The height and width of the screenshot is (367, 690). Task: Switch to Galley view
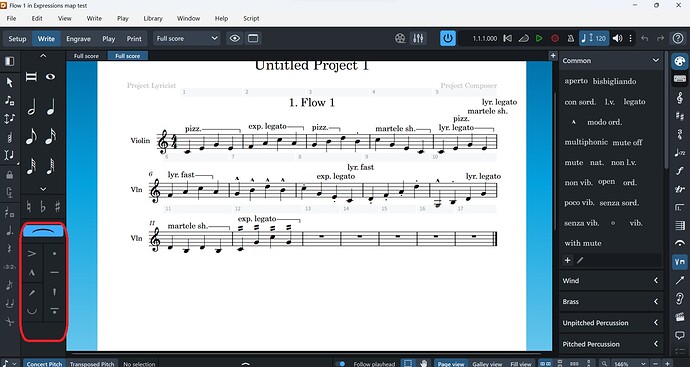pos(487,364)
